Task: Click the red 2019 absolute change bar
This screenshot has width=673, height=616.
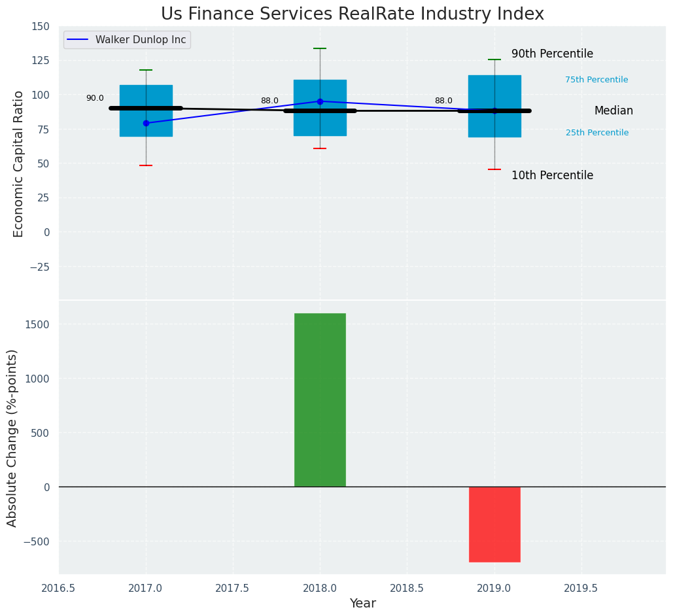Action: coord(494,524)
